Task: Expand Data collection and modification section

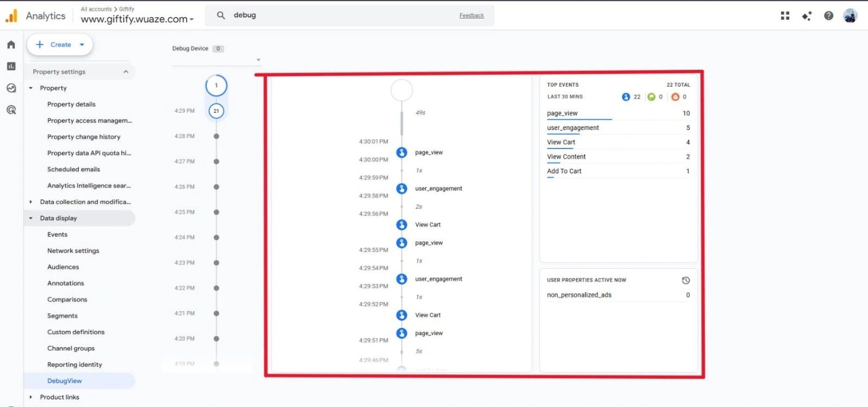Action: point(31,202)
